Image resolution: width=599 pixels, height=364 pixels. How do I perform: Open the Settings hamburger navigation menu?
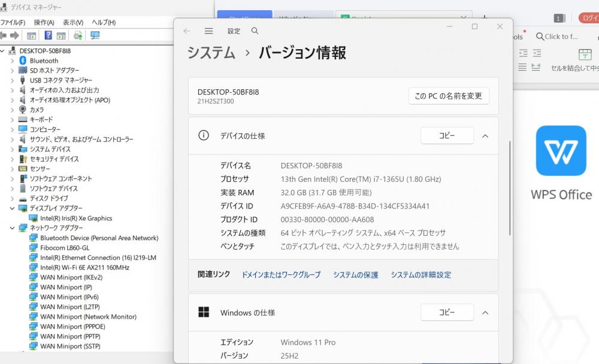tap(208, 31)
